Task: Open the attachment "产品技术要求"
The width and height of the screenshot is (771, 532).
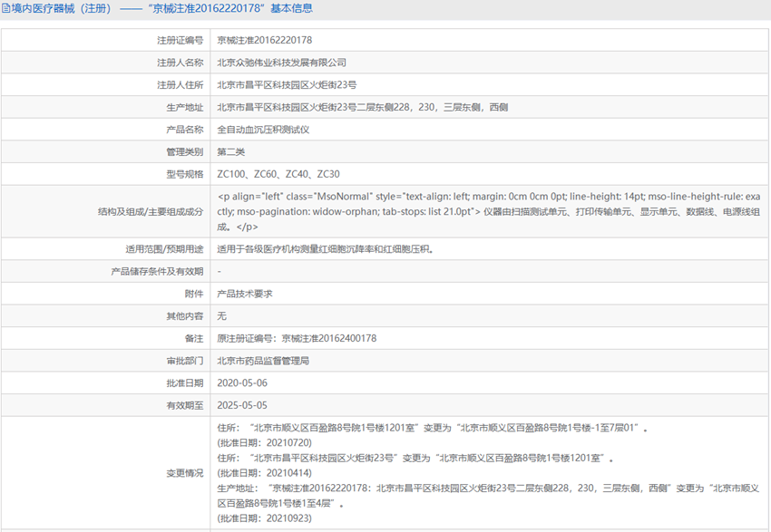Action: click(245, 294)
